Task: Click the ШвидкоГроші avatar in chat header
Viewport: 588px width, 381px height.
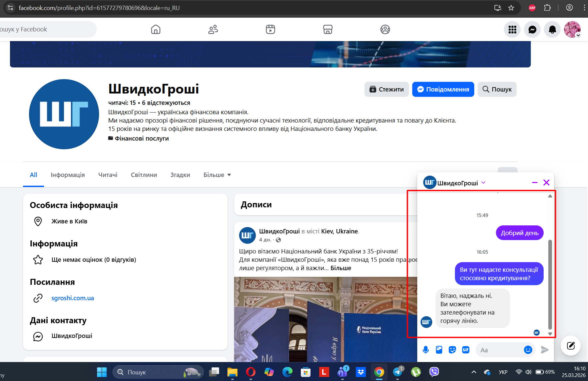Action: [x=430, y=182]
